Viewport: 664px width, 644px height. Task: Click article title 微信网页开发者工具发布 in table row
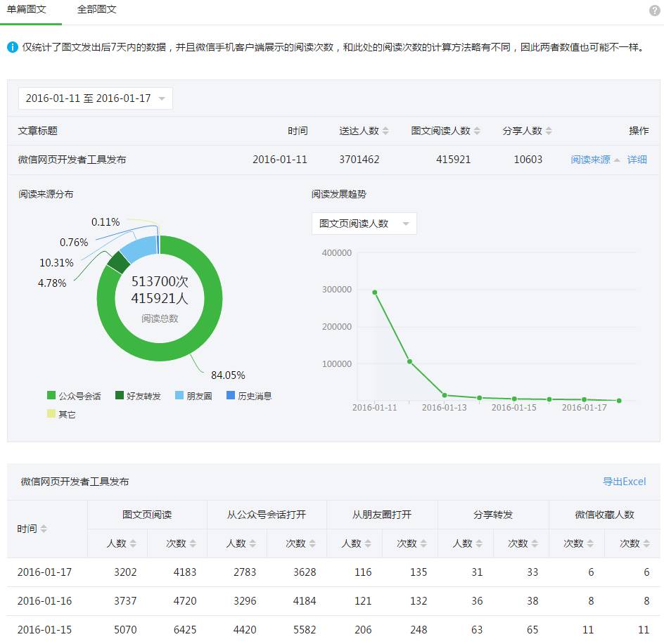click(72, 160)
